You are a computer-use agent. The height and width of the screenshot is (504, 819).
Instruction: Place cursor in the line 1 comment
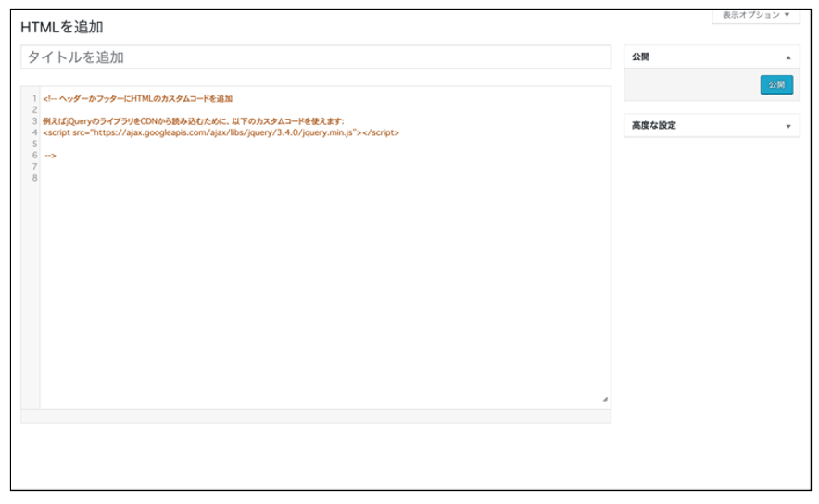(139, 98)
